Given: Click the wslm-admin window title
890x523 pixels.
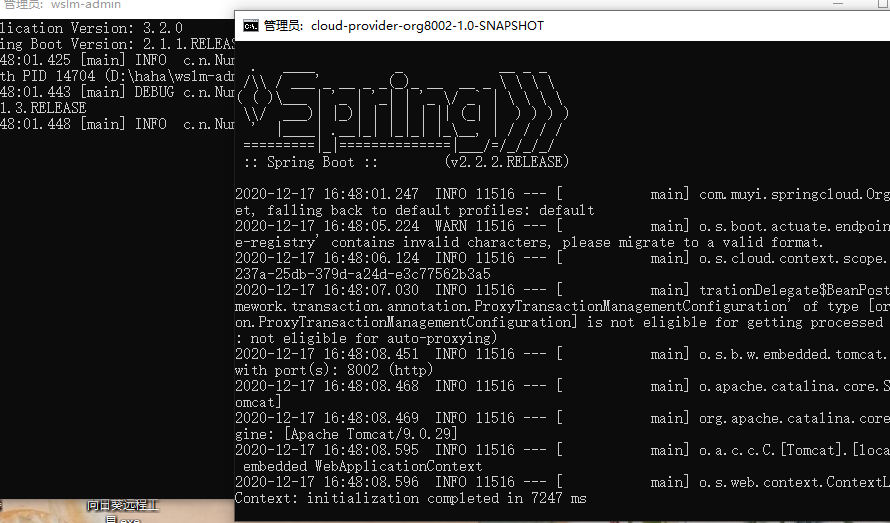Looking at the screenshot, I should click(61, 5).
